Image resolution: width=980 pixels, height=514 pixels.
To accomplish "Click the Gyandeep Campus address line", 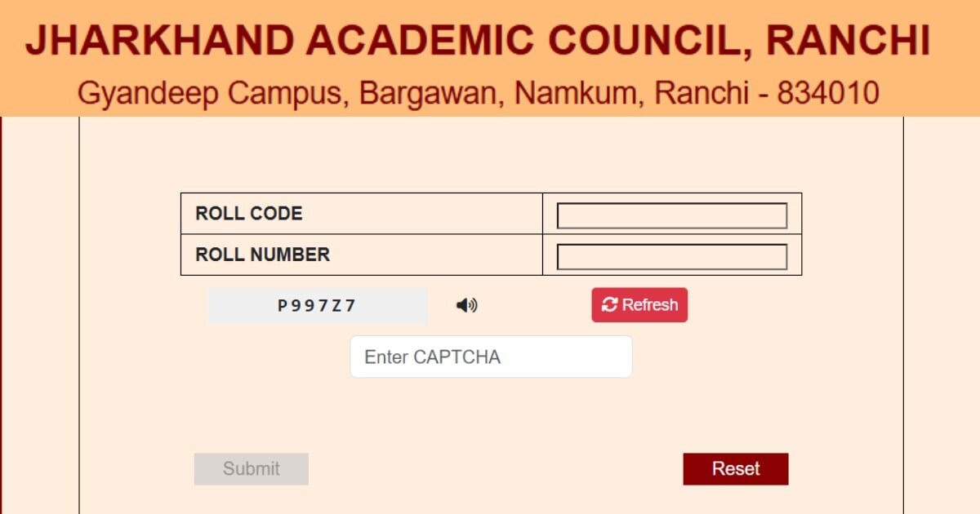I will pos(478,94).
